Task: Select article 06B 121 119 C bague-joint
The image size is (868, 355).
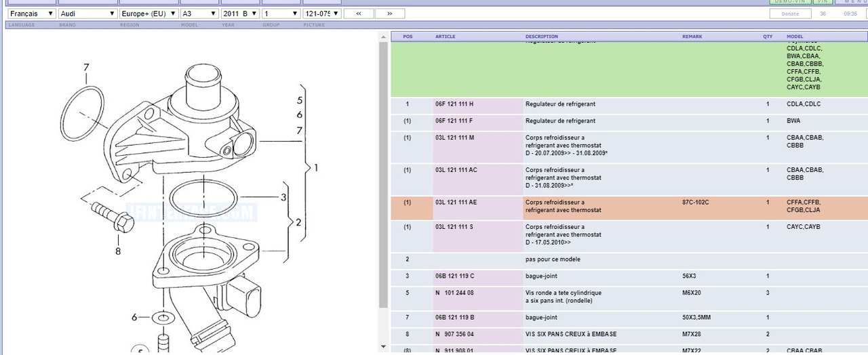Action: point(454,276)
